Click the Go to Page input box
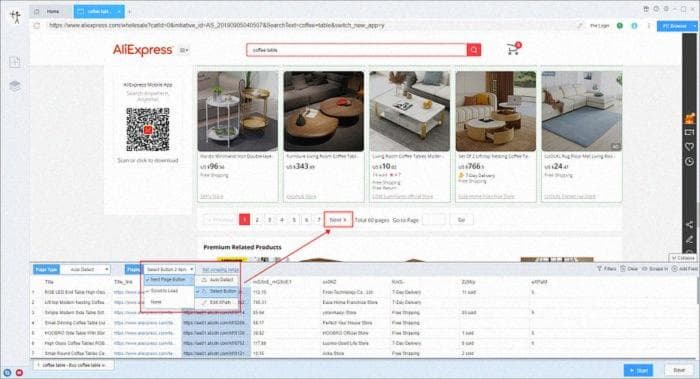This screenshot has height=379, width=700. click(433, 220)
